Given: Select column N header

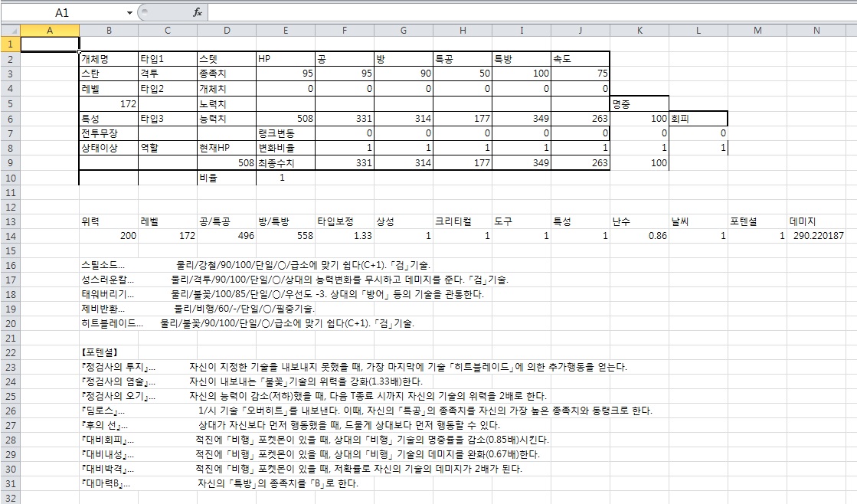Looking at the screenshot, I should (816, 30).
